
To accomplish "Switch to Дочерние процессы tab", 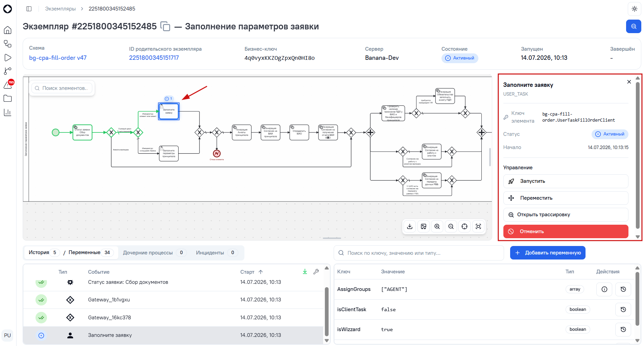I will coord(154,253).
